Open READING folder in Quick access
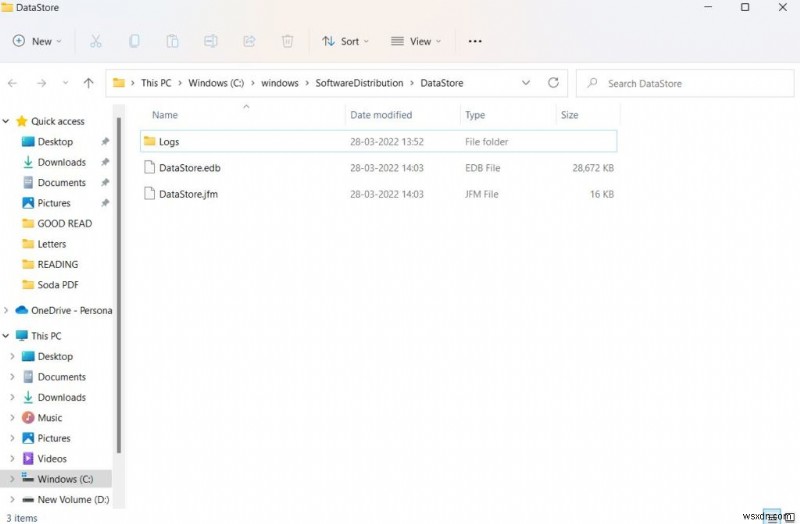Image resolution: width=800 pixels, height=524 pixels. tap(58, 264)
